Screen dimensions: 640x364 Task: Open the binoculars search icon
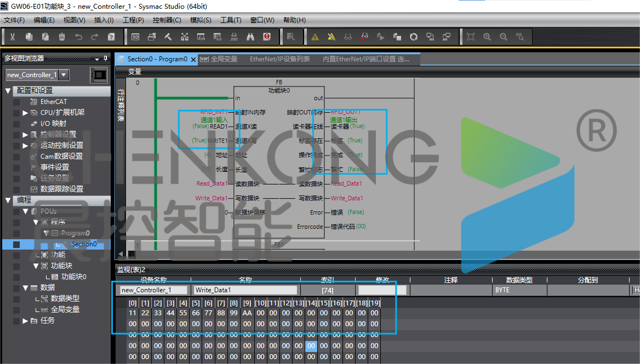250,37
